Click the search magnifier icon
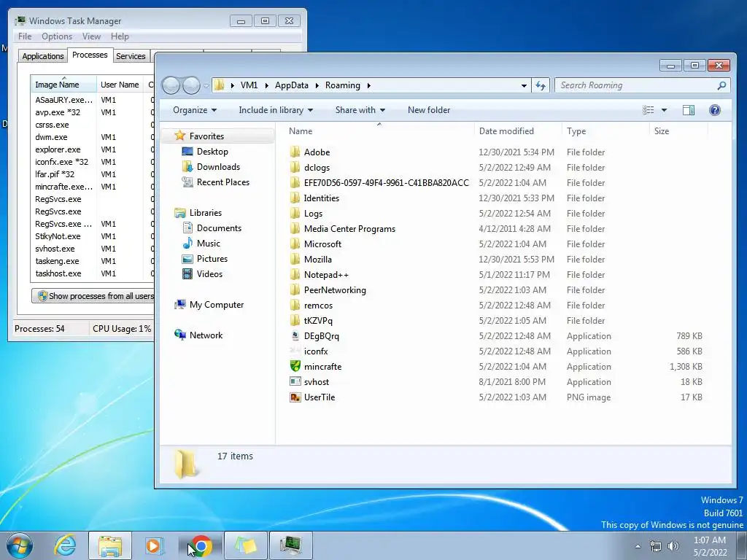The height and width of the screenshot is (560, 747). coord(721,85)
